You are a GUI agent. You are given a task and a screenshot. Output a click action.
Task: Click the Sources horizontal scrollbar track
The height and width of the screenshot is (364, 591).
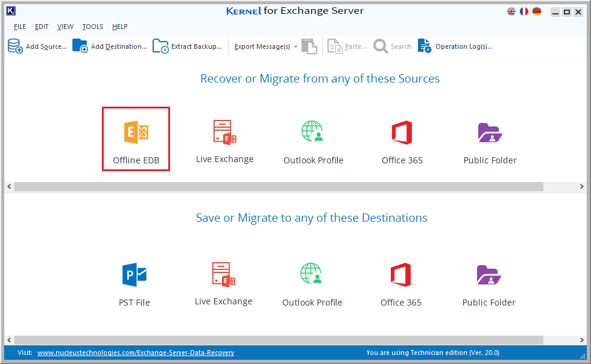(x=279, y=187)
